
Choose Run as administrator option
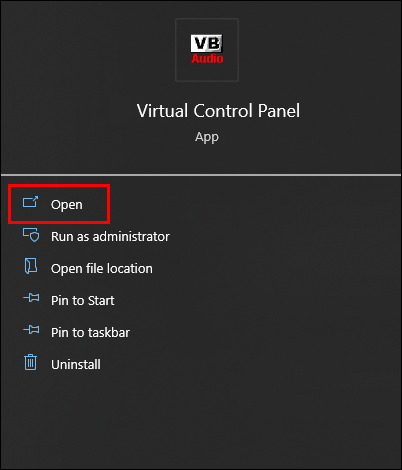coord(110,236)
